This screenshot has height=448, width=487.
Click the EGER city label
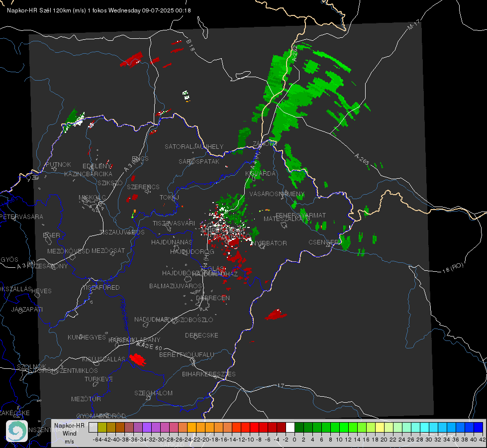(x=51, y=235)
